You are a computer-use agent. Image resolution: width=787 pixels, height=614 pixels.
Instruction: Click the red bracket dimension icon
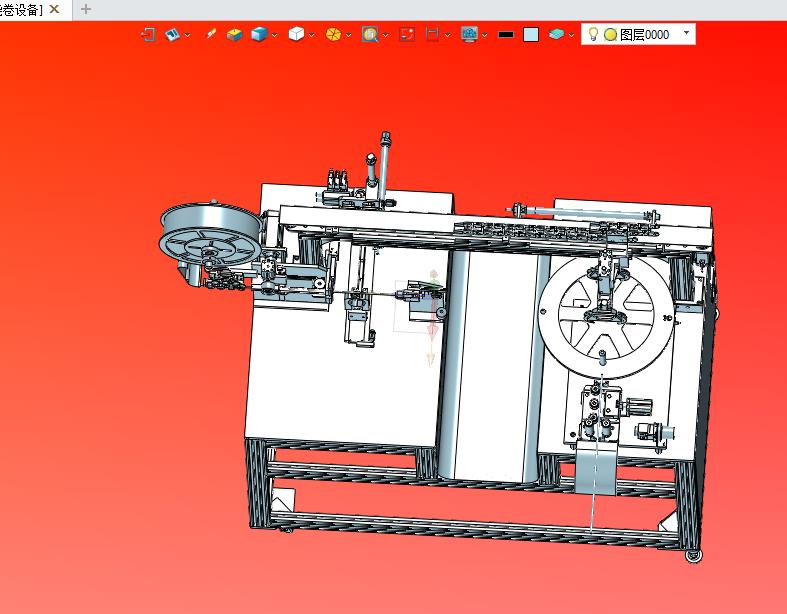coord(432,34)
